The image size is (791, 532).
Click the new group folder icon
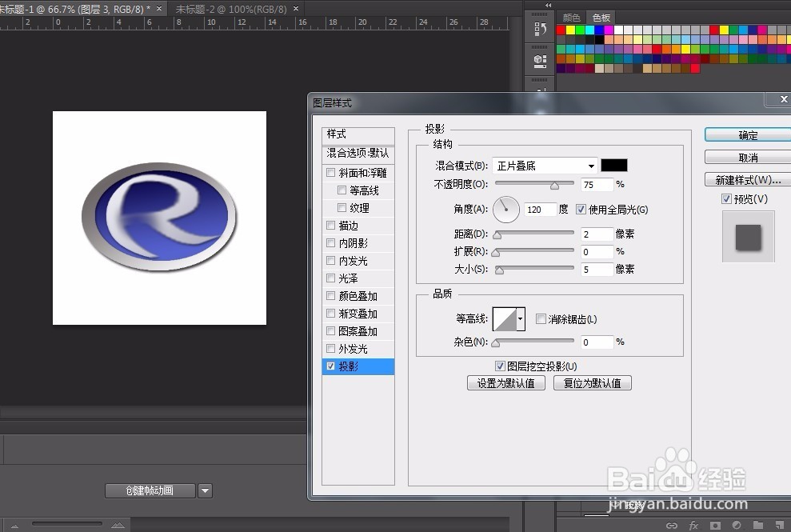757,526
